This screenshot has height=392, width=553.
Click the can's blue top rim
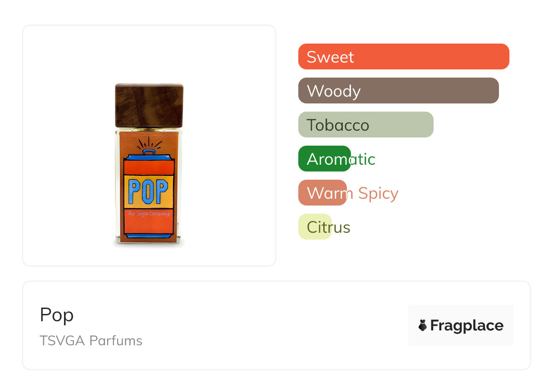(148, 157)
